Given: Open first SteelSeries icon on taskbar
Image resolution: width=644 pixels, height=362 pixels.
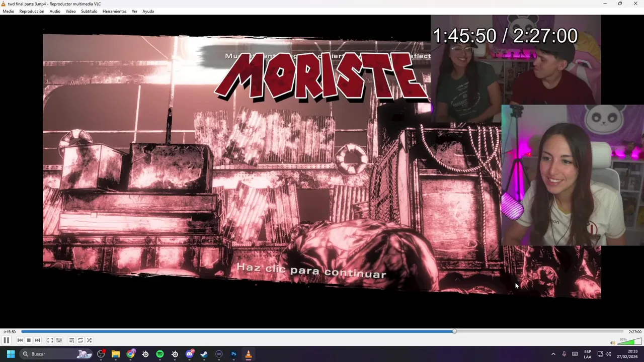Looking at the screenshot, I should 145,354.
